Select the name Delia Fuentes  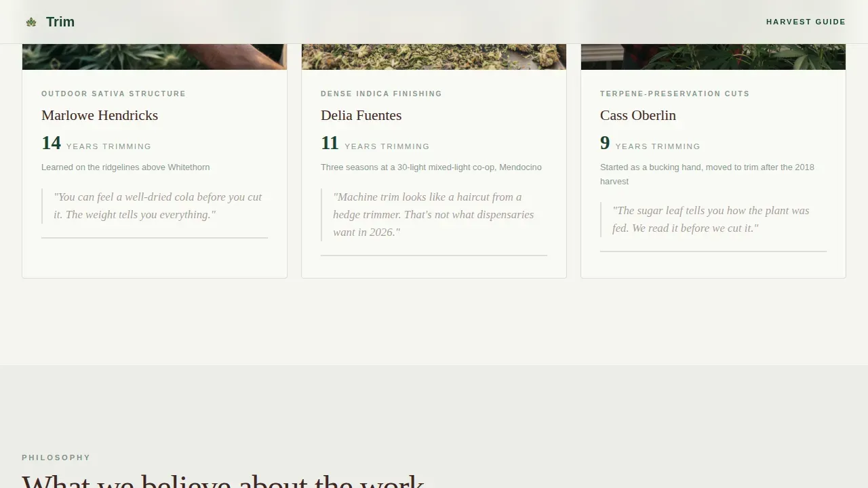[x=361, y=115]
